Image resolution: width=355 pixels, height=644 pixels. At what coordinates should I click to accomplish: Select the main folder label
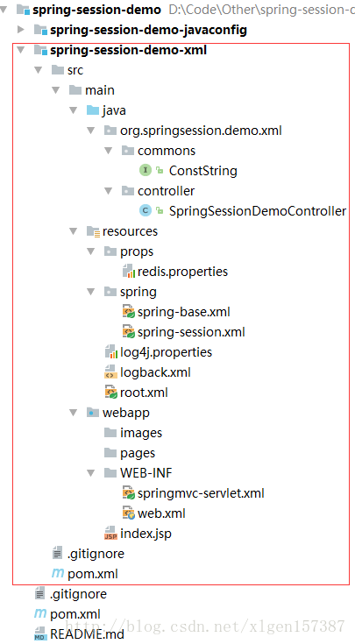pyautogui.click(x=100, y=90)
